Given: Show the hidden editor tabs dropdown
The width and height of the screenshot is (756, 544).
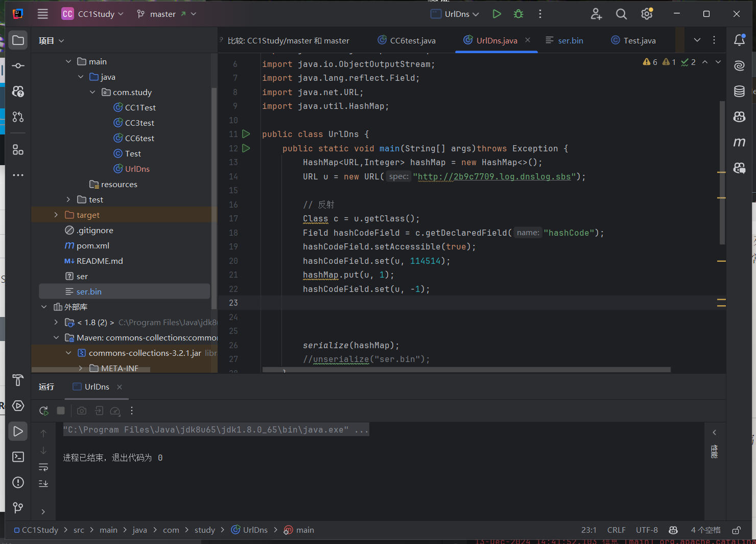Looking at the screenshot, I should click(697, 40).
